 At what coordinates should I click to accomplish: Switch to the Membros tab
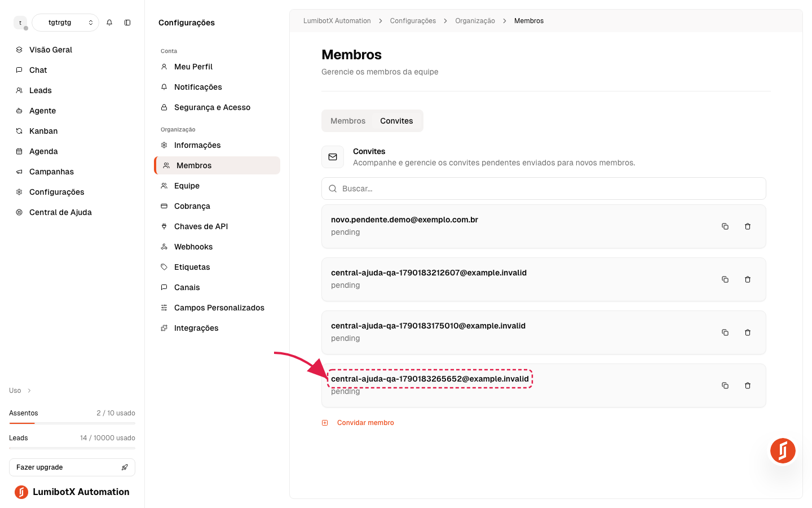tap(348, 121)
